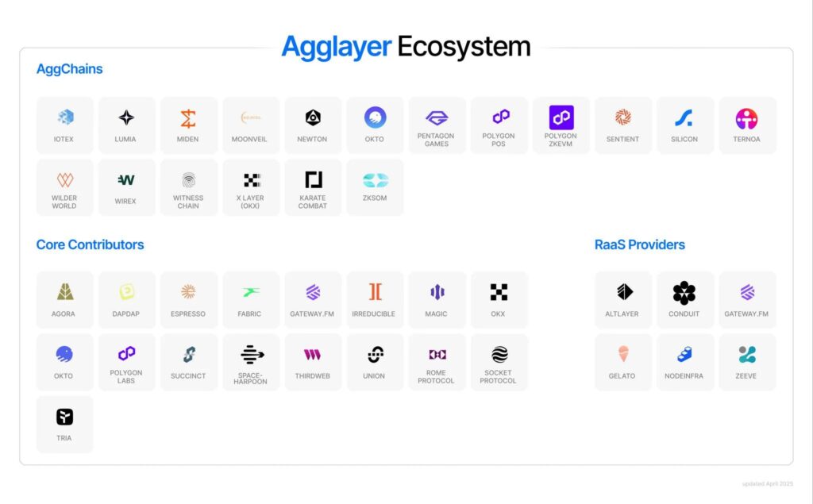Select the Sentient orange icon
The height and width of the screenshot is (504, 813).
[623, 117]
